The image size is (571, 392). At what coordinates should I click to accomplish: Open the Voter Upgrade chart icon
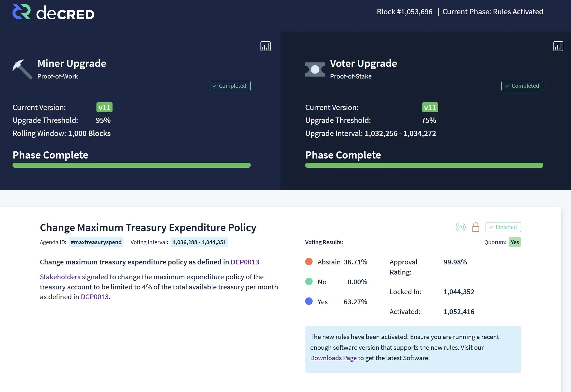click(558, 46)
